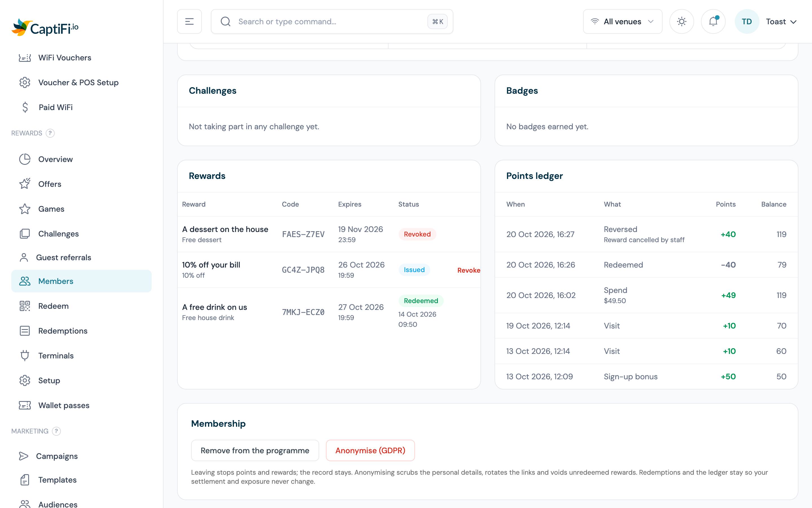Click the Voucher & POS Setup gear icon
The image size is (812, 508).
tap(25, 83)
